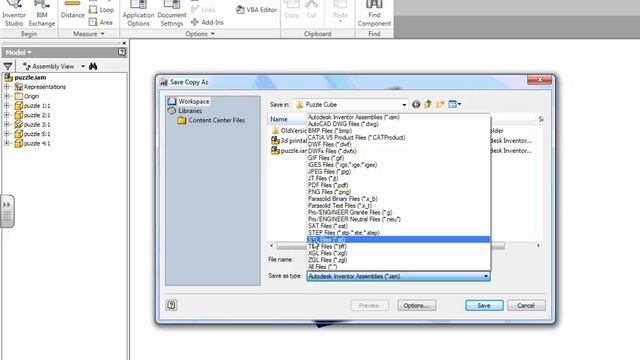Select puzzle.iam file in the file list
Viewport: 640px width, 360px height.
(x=289, y=151)
